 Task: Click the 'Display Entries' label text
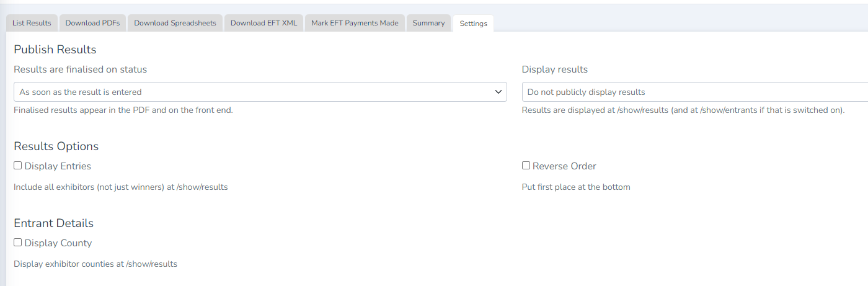click(58, 166)
